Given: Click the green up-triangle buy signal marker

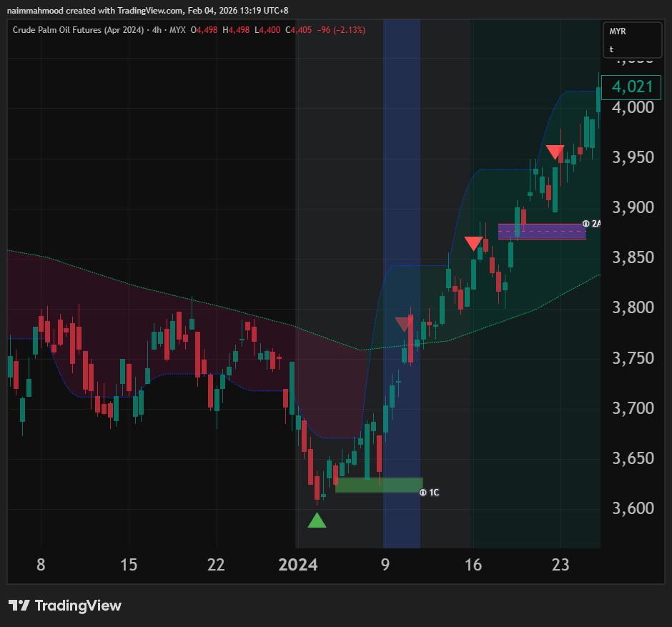Looking at the screenshot, I should coord(317,520).
